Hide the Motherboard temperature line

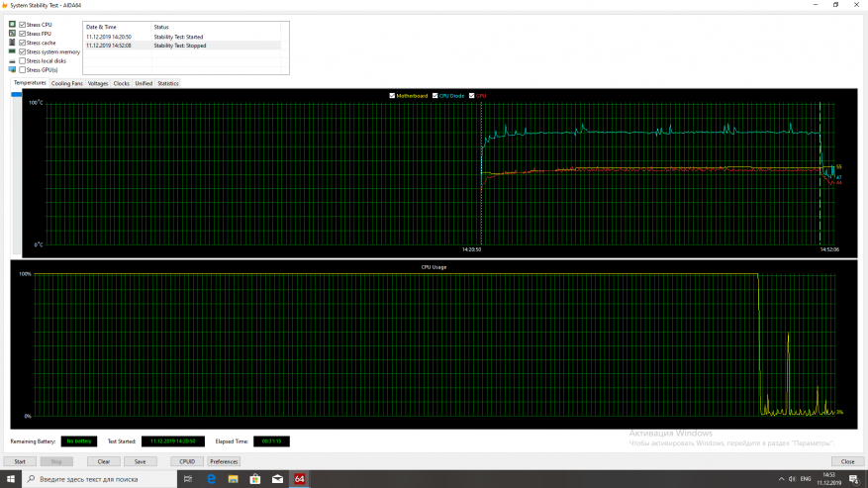click(392, 96)
